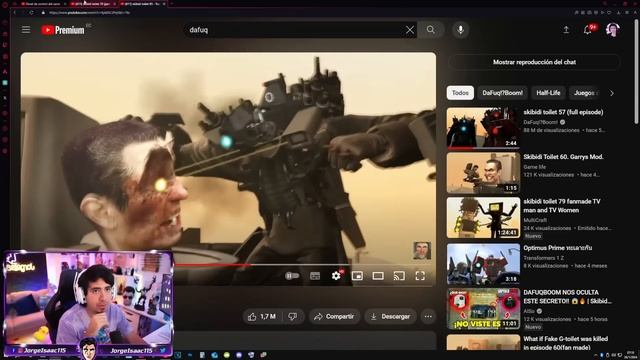
Task: Open the create upload video icon
Action: 566,30
